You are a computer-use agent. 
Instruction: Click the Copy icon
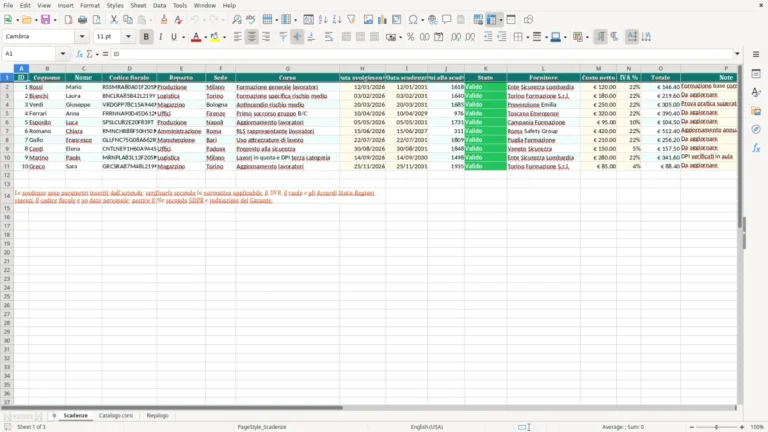[128, 20]
